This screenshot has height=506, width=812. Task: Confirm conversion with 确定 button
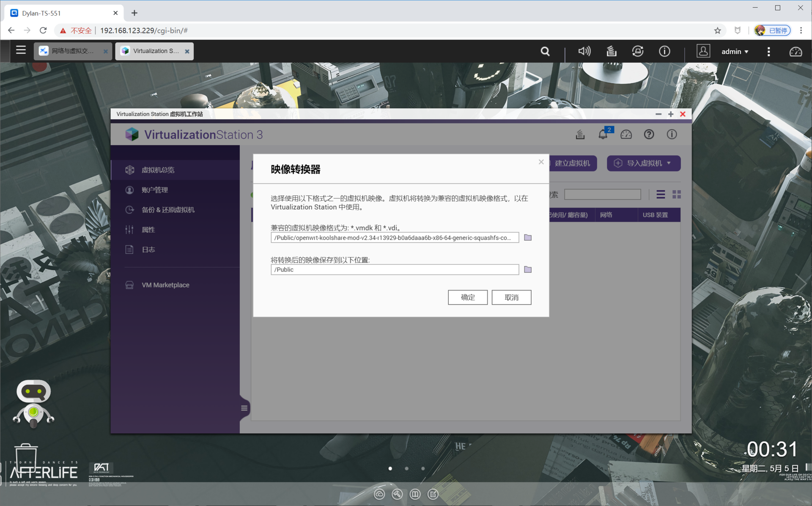point(467,297)
